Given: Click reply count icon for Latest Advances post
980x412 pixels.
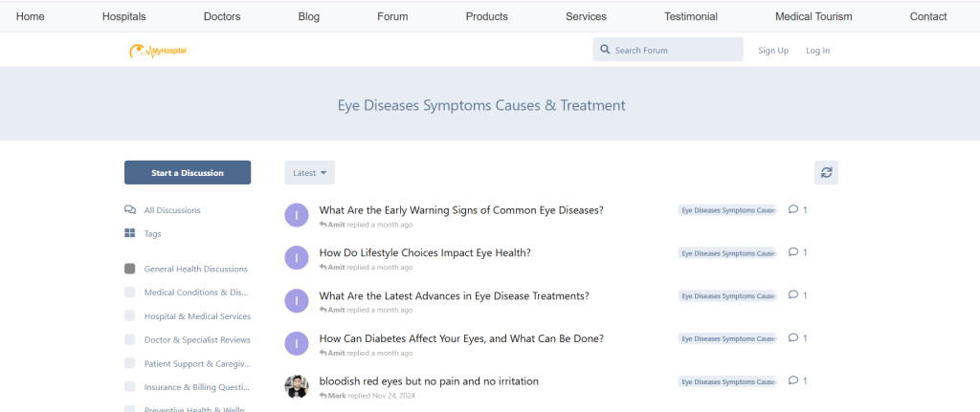Looking at the screenshot, I should tap(793, 295).
